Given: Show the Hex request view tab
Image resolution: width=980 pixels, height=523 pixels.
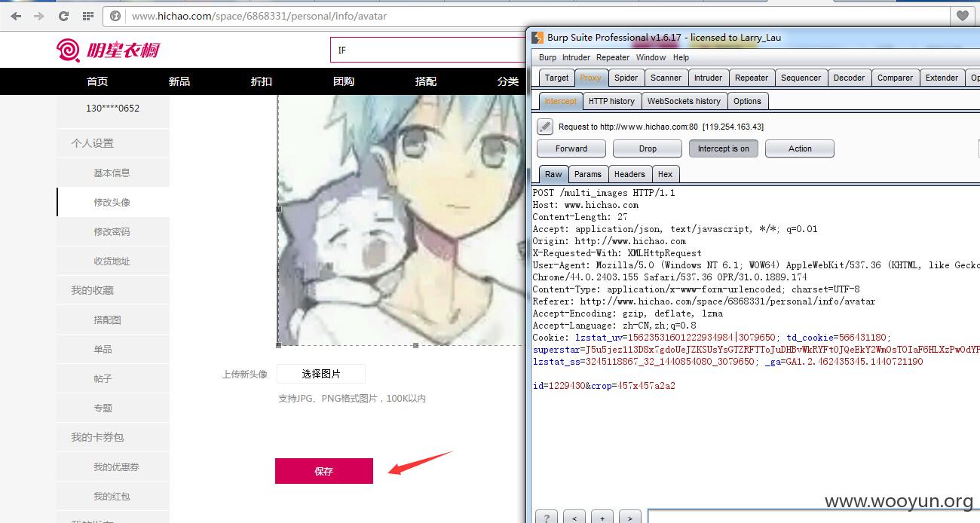Looking at the screenshot, I should click(x=665, y=174).
